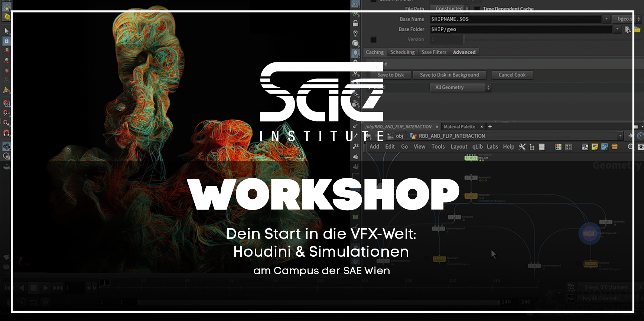Screen dimensions: 644x321
Task: Click the pin icon right of the path bar
Action: coord(630,136)
